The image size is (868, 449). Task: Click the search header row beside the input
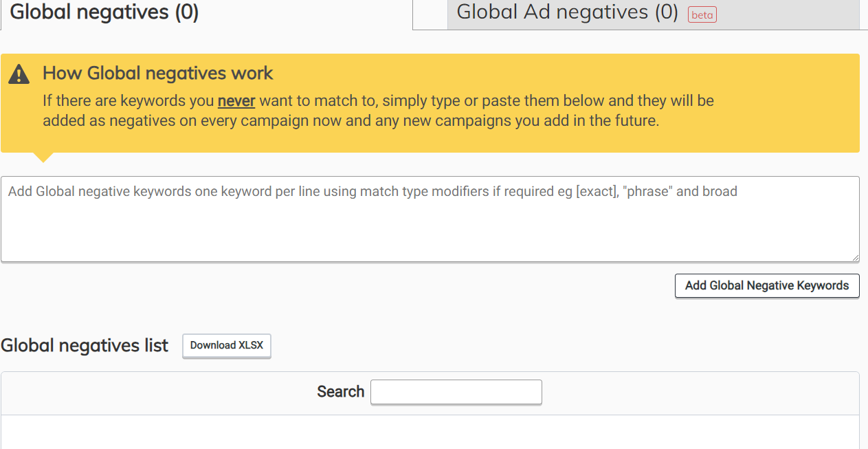click(x=687, y=393)
